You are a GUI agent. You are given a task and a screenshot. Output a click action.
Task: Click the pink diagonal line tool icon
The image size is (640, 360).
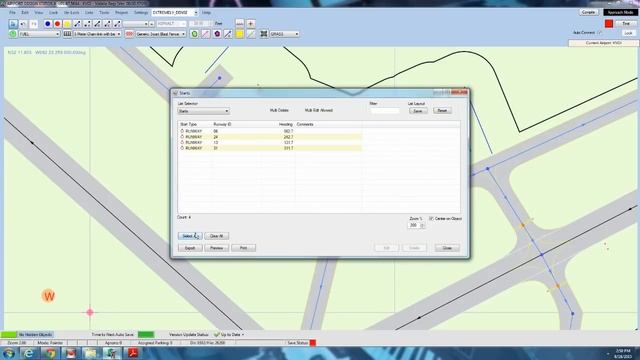coord(206,34)
